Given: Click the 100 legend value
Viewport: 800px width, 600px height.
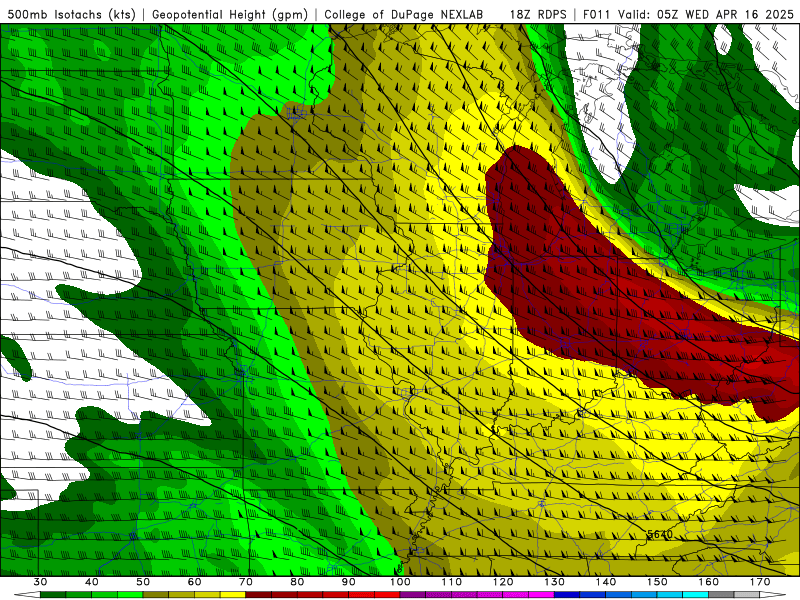Looking at the screenshot, I should pyautogui.click(x=400, y=582).
